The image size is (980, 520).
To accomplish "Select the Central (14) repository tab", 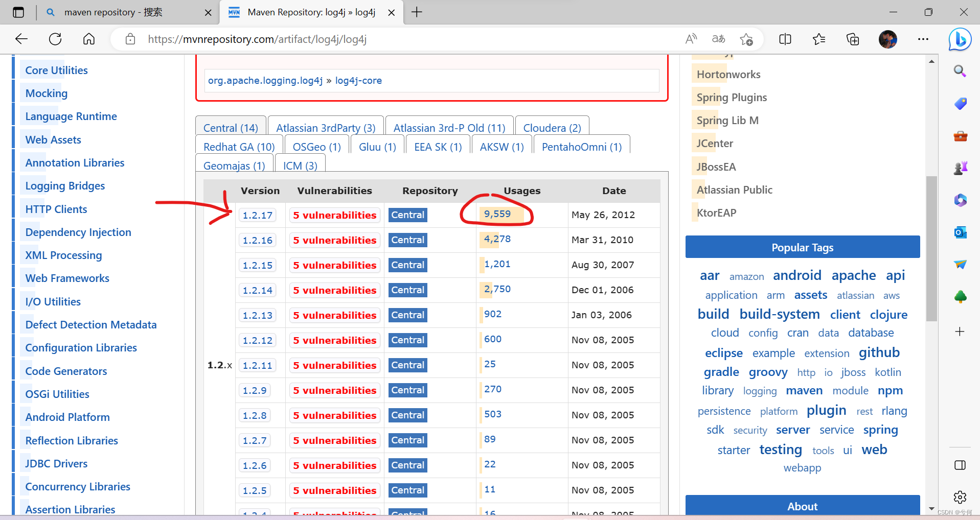I will tap(230, 128).
